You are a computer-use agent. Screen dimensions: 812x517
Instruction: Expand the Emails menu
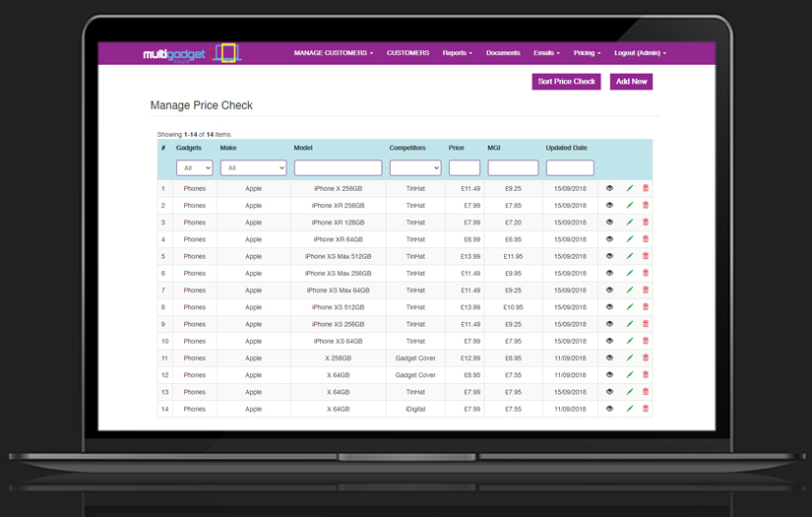click(x=546, y=53)
